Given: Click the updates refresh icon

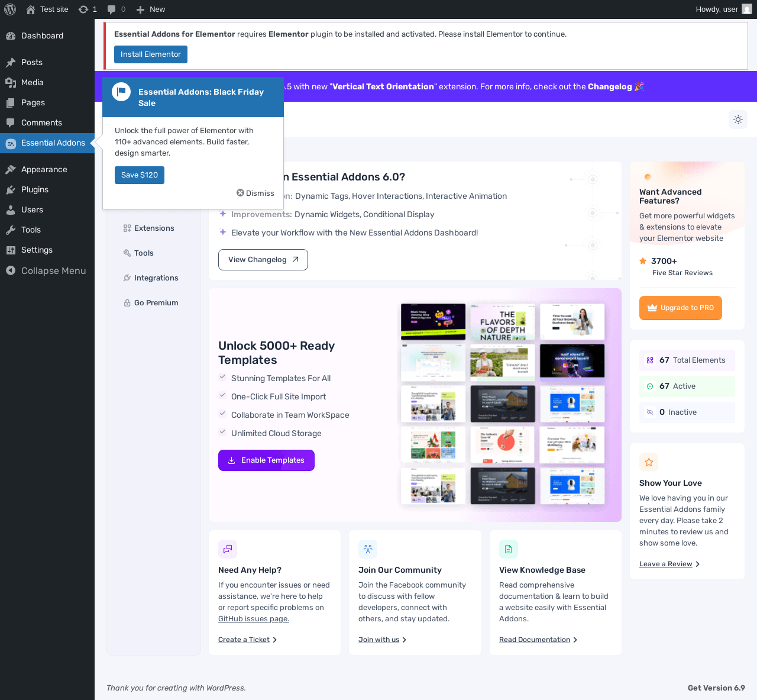Looking at the screenshot, I should pos(83,9).
